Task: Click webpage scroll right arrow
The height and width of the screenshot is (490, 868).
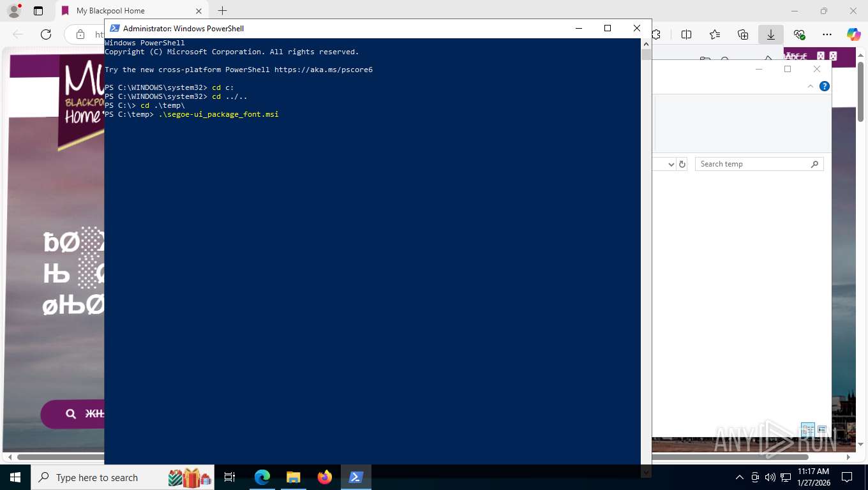Action: pyautogui.click(x=848, y=457)
